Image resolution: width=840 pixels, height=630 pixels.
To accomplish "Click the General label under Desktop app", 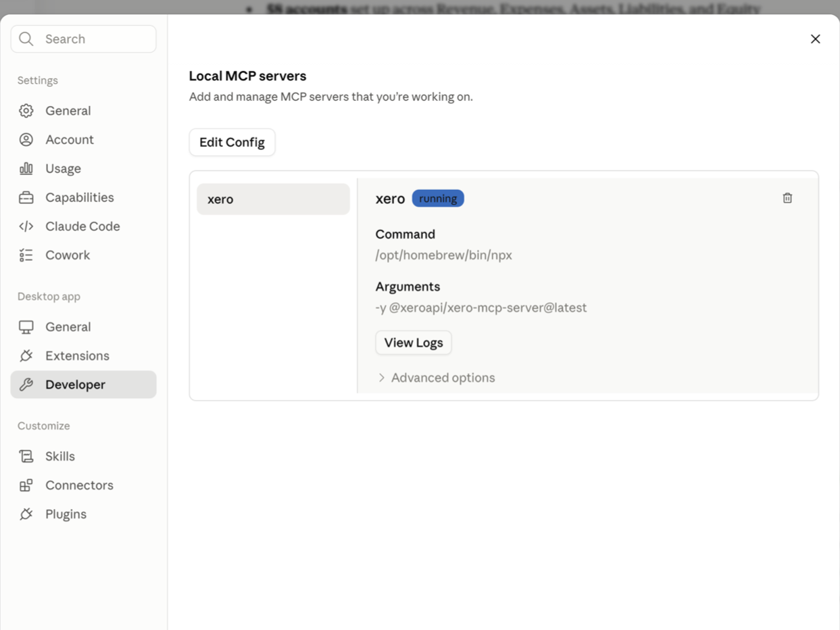I will 68,327.
